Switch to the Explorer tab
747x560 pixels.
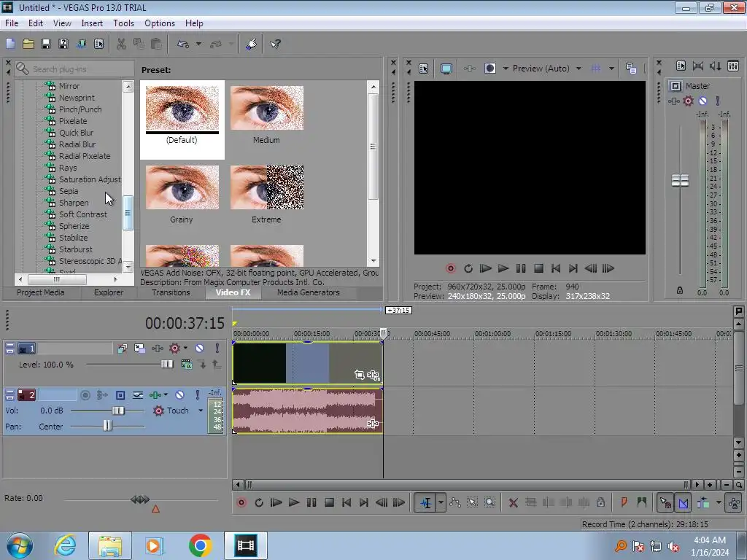tap(109, 292)
